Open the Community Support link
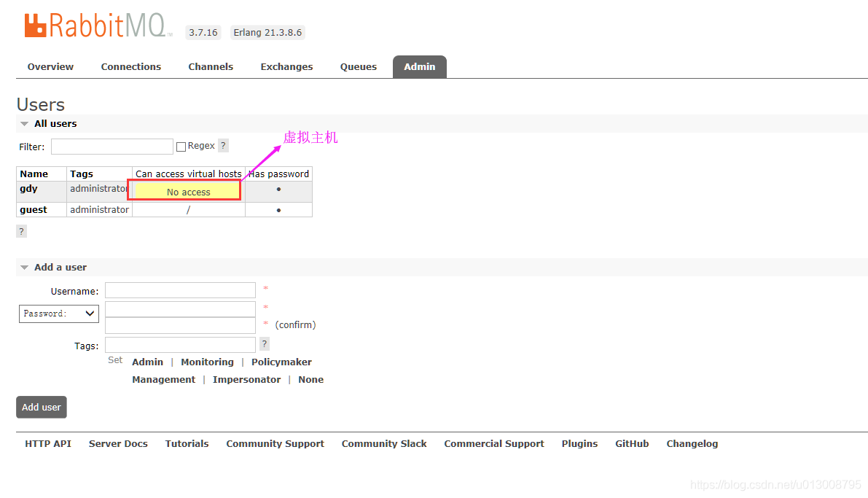The width and height of the screenshot is (868, 498). click(275, 444)
